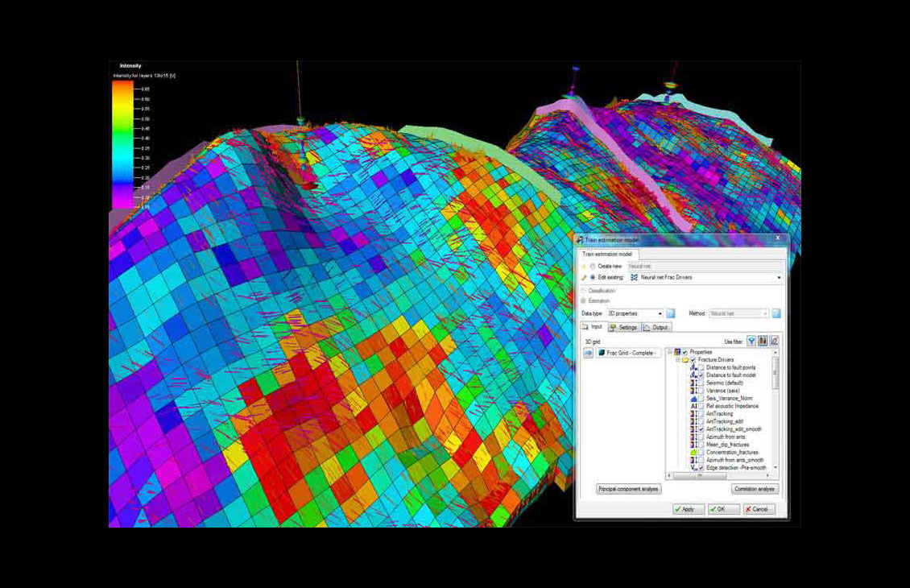Click the Principal component analysis button
The height and width of the screenshot is (588, 910).
pyautogui.click(x=628, y=489)
